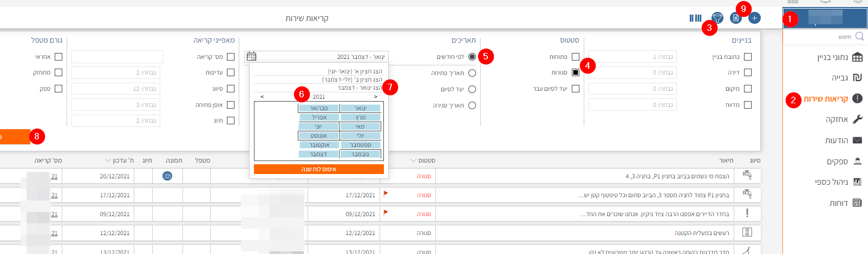
Task: Open the clipboard report icon in toolbar
Action: click(735, 18)
